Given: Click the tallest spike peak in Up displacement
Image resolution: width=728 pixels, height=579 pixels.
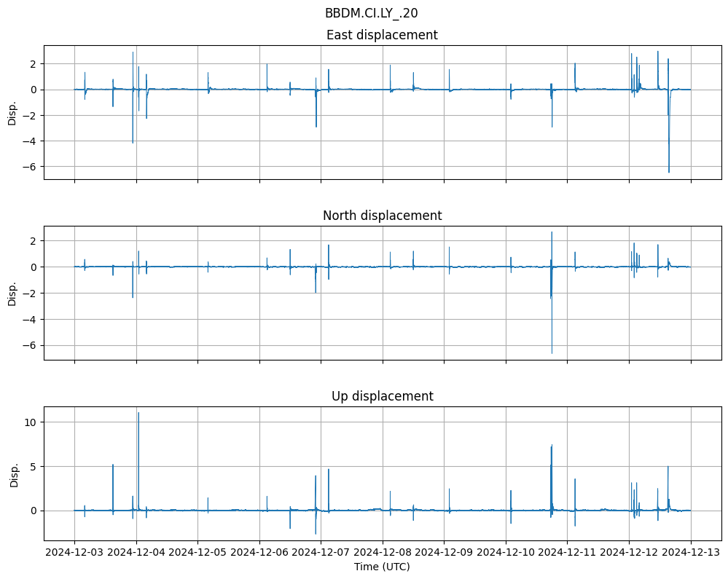Looking at the screenshot, I should [x=138, y=414].
